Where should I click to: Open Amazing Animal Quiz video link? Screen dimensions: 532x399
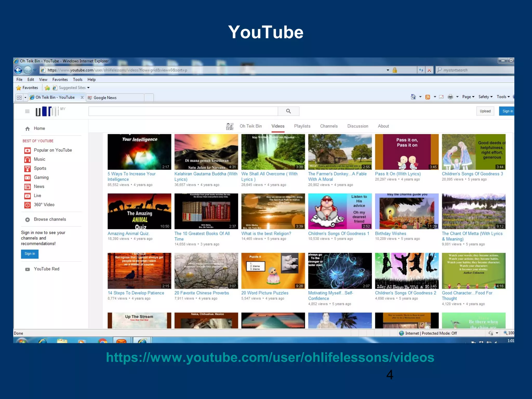[x=129, y=234]
